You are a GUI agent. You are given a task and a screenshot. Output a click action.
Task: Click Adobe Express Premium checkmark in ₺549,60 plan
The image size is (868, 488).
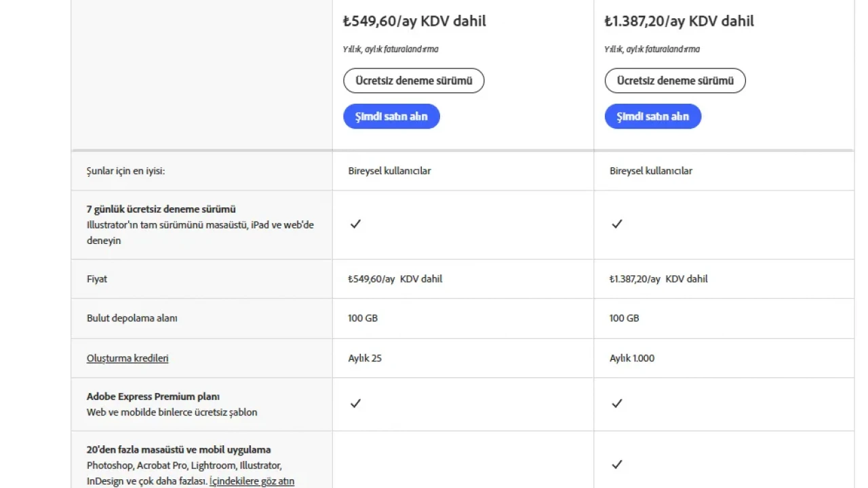355,403
